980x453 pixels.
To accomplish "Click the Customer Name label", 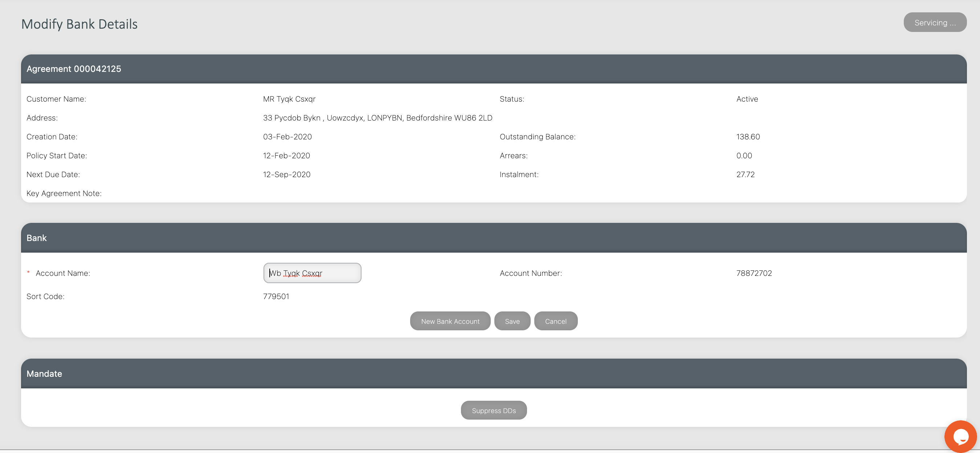I will [56, 99].
